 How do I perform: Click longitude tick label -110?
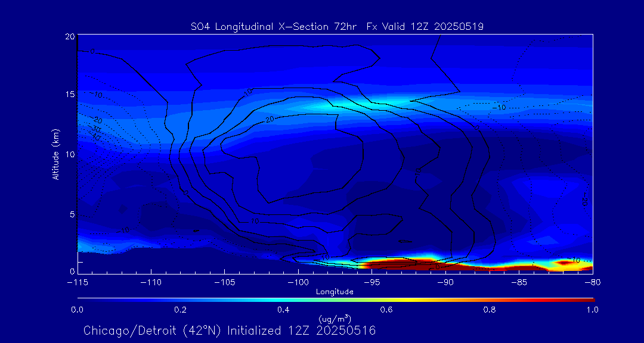point(151,282)
